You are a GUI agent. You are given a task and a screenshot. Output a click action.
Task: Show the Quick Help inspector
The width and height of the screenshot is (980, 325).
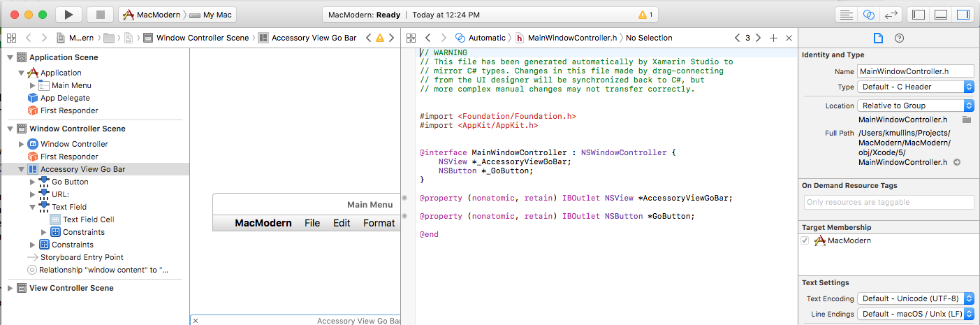click(x=899, y=38)
